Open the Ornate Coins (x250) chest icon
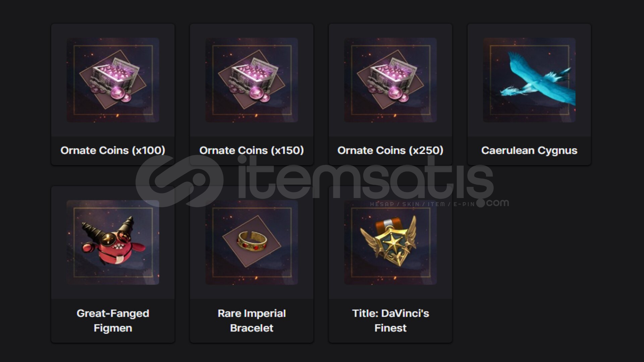This screenshot has width=644, height=362. point(390,80)
